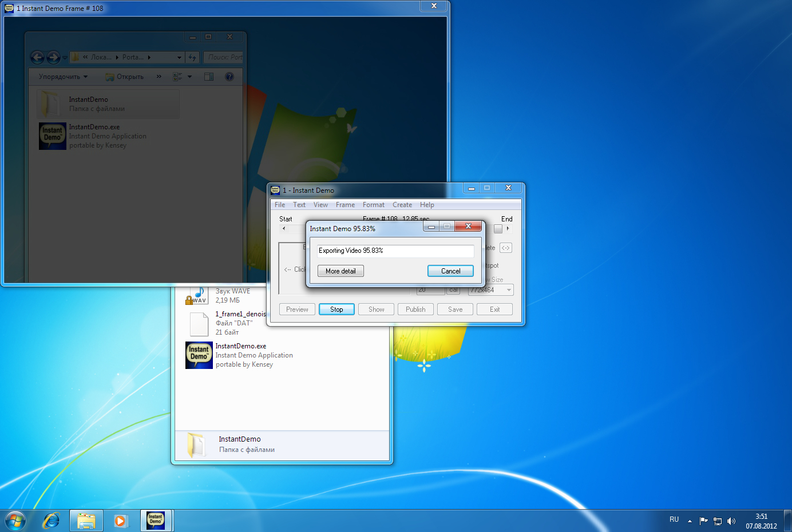Click the Instant Demo window title icon
The image size is (792, 532).
click(x=275, y=190)
